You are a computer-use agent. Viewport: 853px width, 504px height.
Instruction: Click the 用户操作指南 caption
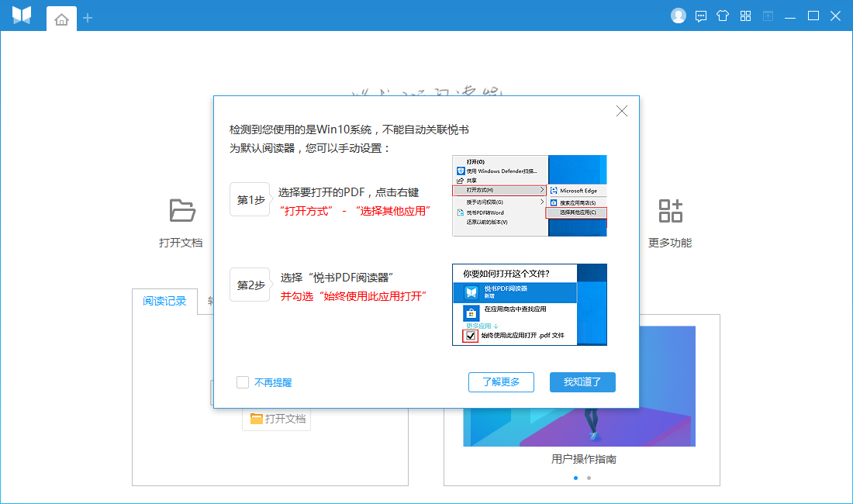[x=584, y=460]
